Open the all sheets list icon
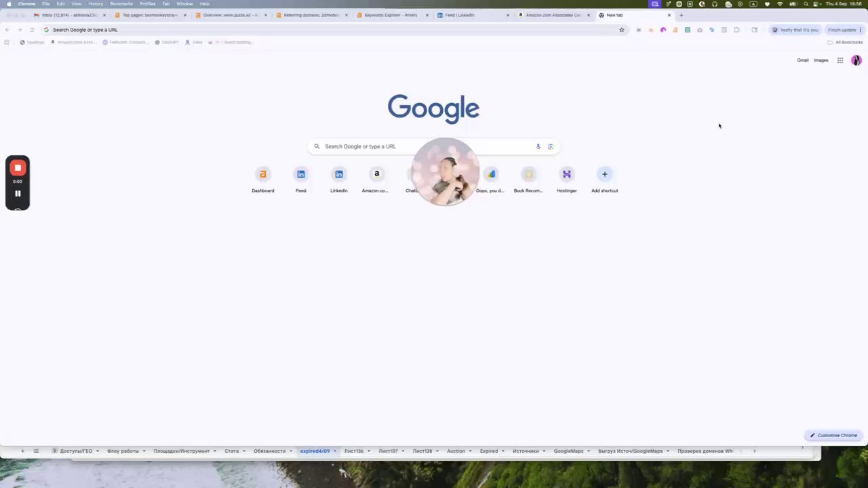The image size is (868, 488). [36, 451]
